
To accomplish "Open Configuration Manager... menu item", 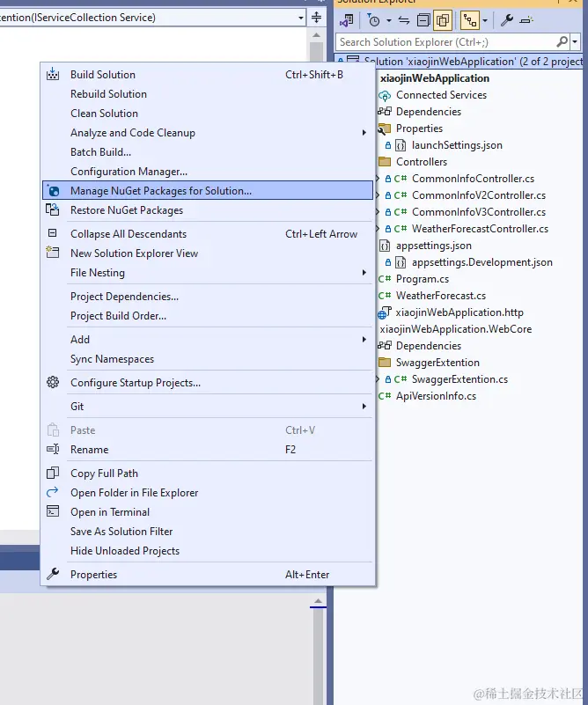I will coord(208,172).
